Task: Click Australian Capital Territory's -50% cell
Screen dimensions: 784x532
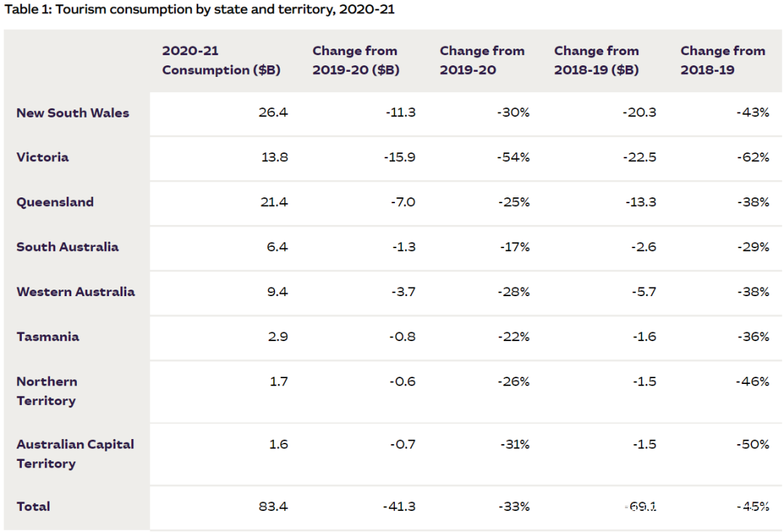Action: [754, 444]
